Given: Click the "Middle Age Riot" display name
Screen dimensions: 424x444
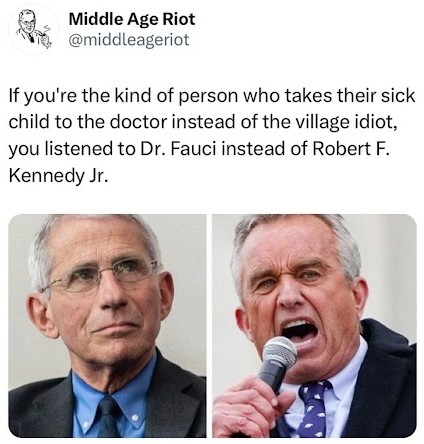Looking at the screenshot, I should pos(132,19).
